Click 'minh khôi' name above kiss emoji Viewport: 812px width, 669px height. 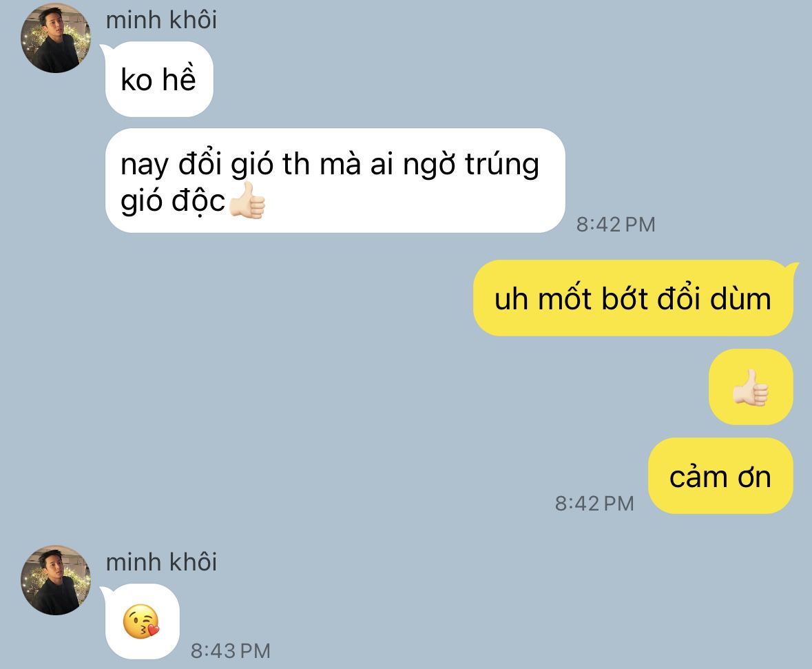coord(161,562)
